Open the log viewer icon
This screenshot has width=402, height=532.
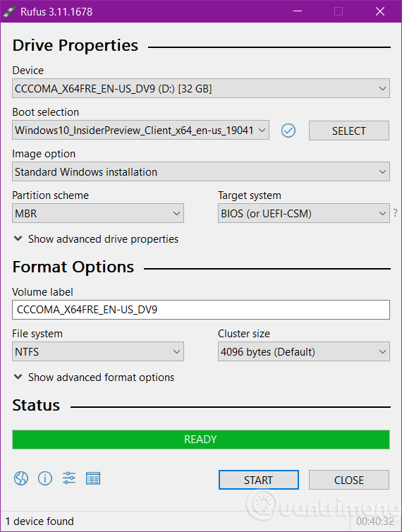point(93,478)
